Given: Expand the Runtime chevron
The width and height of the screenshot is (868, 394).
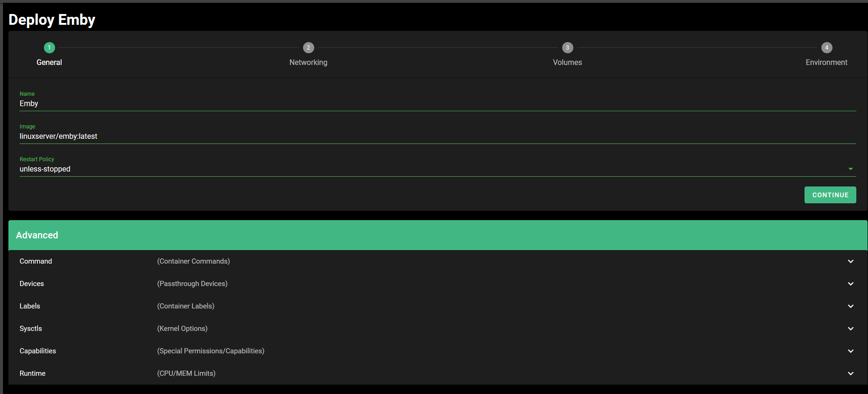Looking at the screenshot, I should pos(851,373).
